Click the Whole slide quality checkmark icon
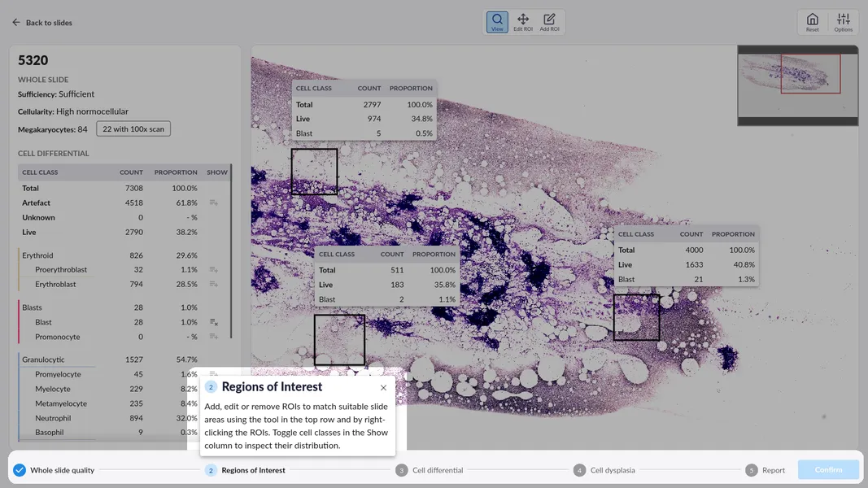The image size is (868, 488). point(20,470)
